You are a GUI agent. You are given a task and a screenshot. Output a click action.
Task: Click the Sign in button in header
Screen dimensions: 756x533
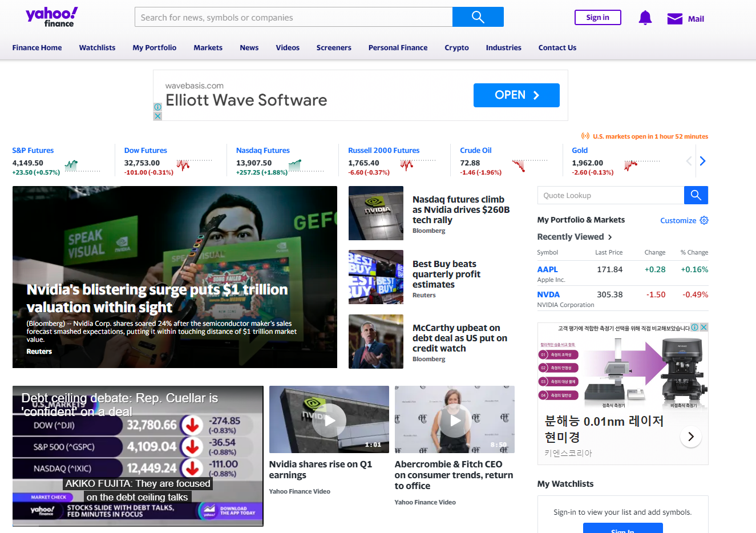(598, 17)
